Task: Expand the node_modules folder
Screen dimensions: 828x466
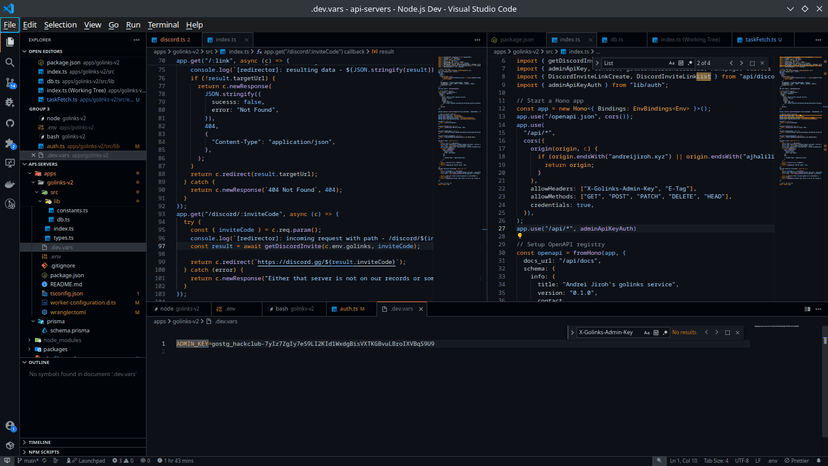Action: tap(63, 340)
